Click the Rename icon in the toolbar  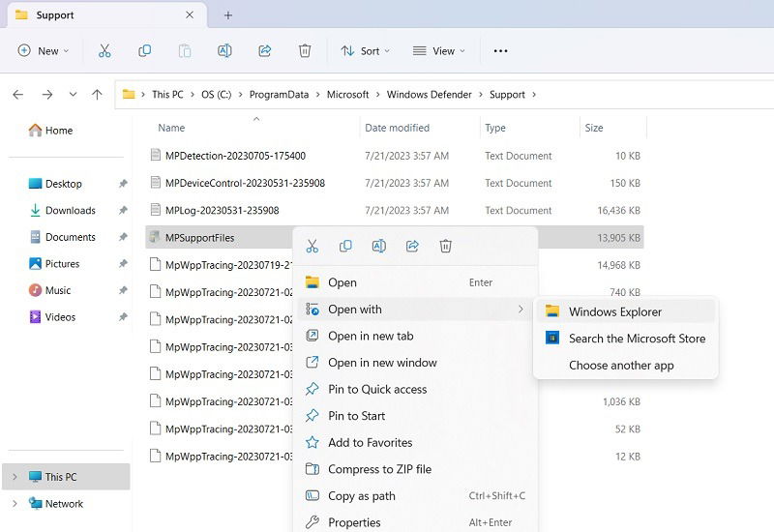coord(224,51)
